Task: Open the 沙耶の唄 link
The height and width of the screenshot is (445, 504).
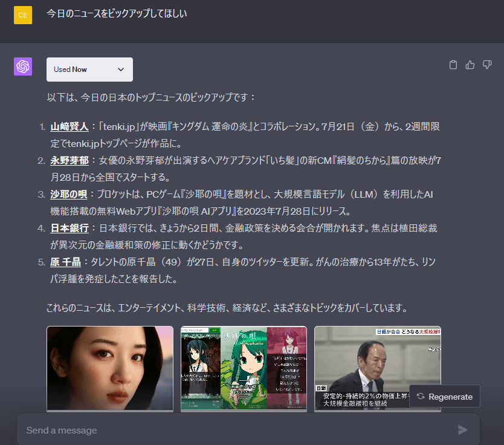Action: pos(69,194)
